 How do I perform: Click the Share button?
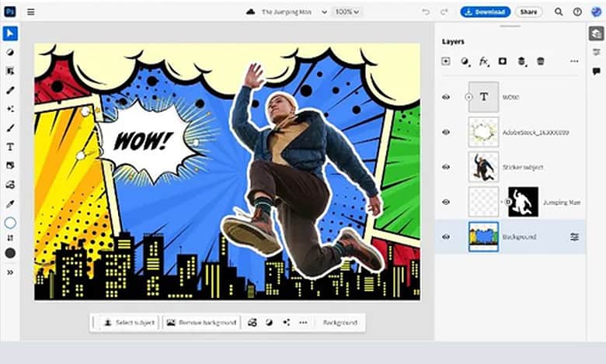click(528, 12)
